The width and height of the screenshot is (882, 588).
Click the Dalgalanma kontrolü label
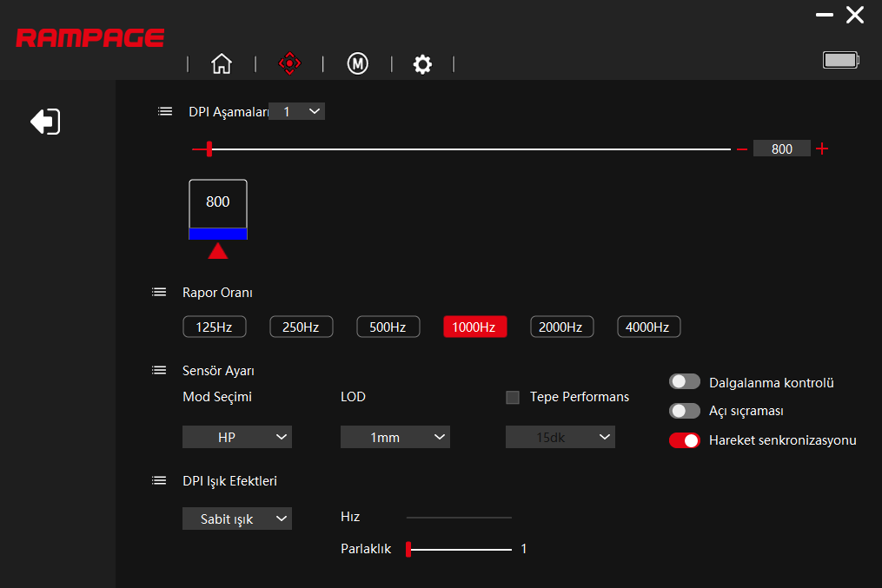click(x=771, y=383)
